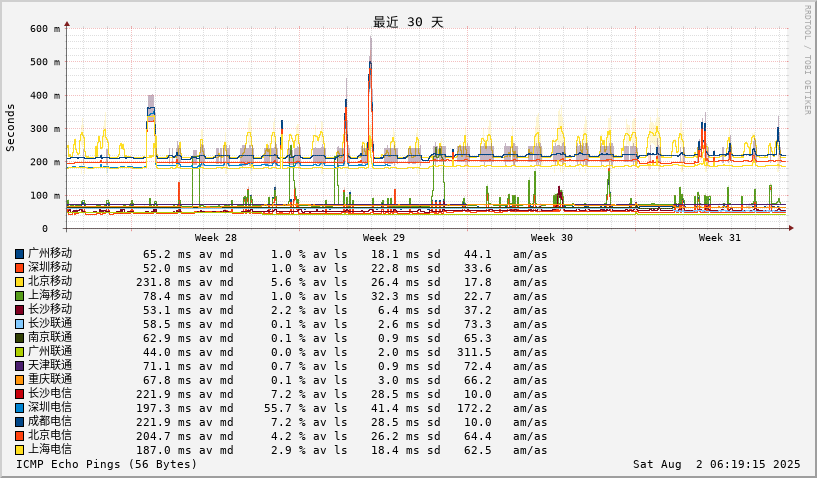Click the 天津联通 purple legend swatch
This screenshot has height=478, width=817.
click(x=19, y=366)
